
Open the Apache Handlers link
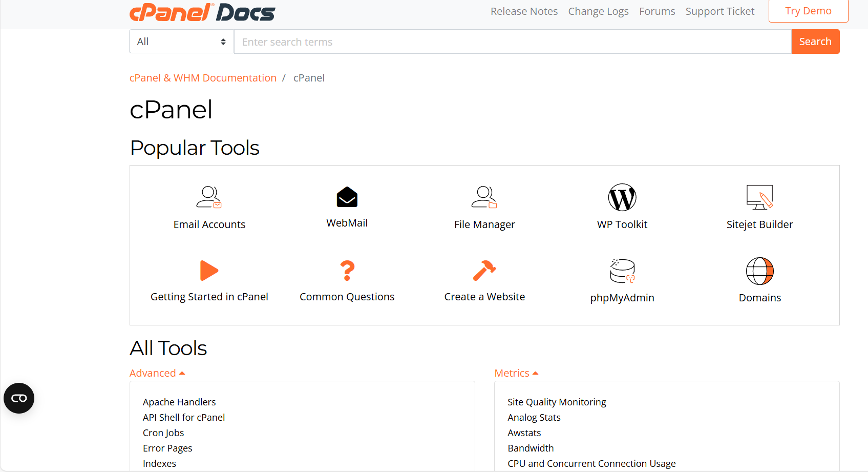pyautogui.click(x=179, y=402)
